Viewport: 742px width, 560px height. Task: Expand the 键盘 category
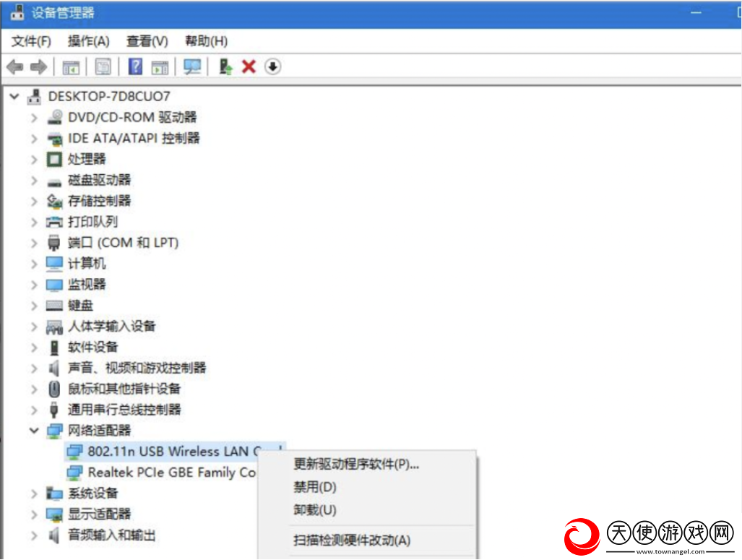click(x=34, y=306)
